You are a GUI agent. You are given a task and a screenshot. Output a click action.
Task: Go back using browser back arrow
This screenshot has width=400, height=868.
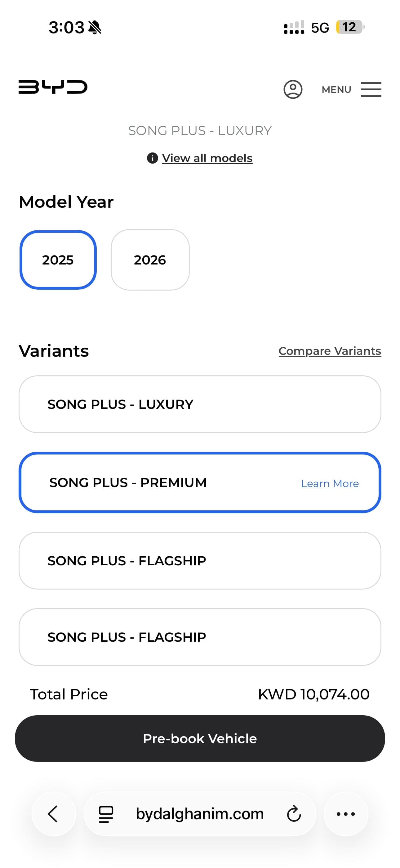(x=53, y=814)
